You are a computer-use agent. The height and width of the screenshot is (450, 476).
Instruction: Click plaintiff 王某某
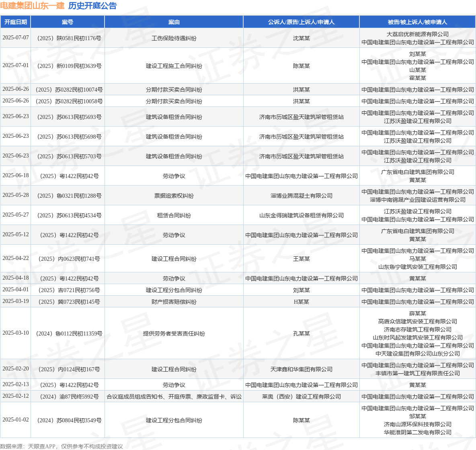[x=302, y=259]
